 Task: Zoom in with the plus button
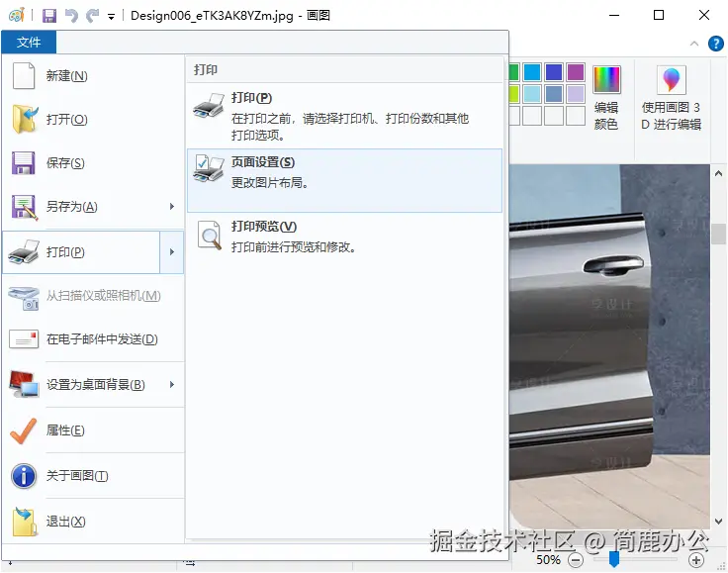[696, 560]
